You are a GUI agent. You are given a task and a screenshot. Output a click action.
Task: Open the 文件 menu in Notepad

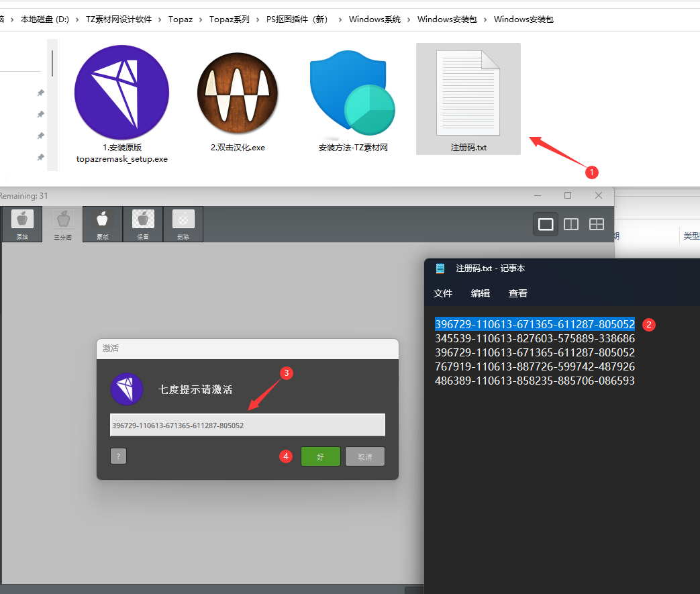click(443, 293)
